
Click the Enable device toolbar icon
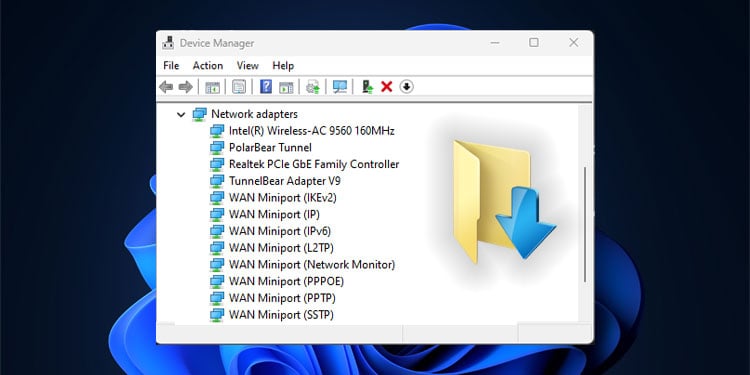tap(367, 87)
